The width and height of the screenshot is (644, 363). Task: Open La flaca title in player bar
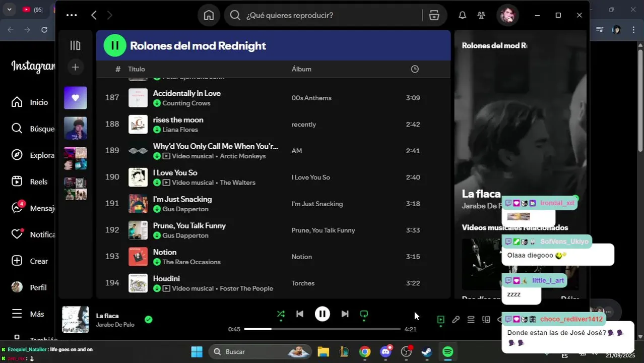107,316
